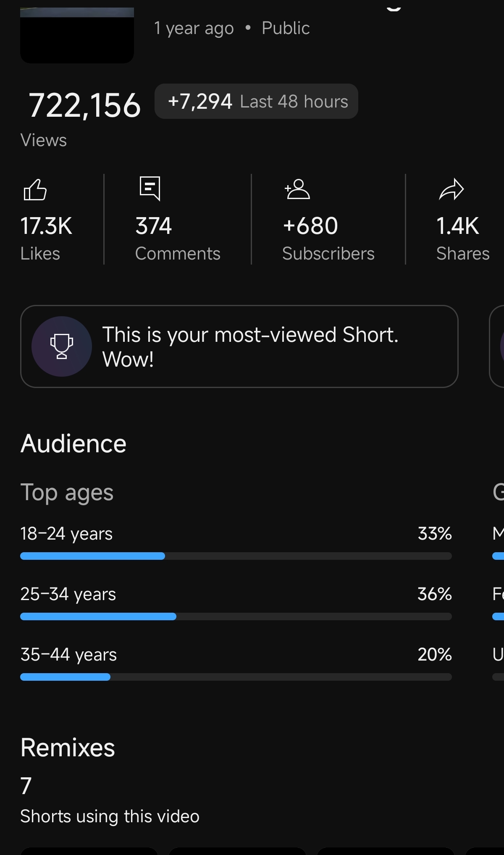504x855 pixels.
Task: Tap the 35–44 years progress bar
Action: 236,677
